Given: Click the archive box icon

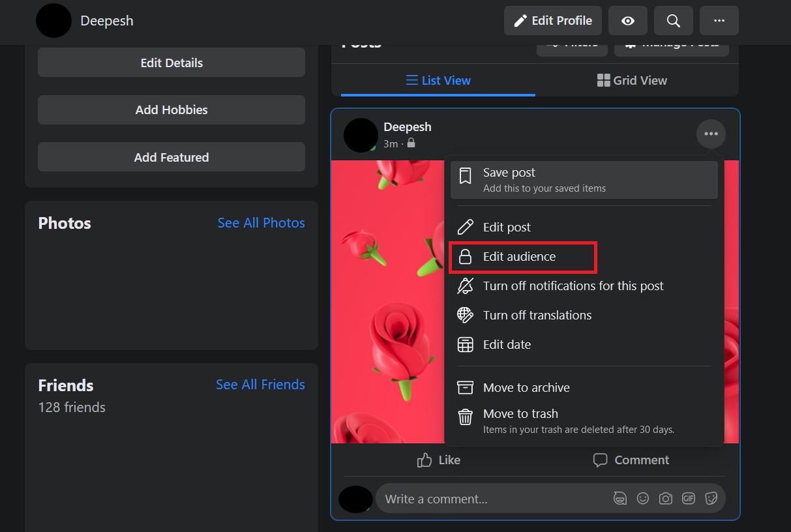Looking at the screenshot, I should [465, 387].
